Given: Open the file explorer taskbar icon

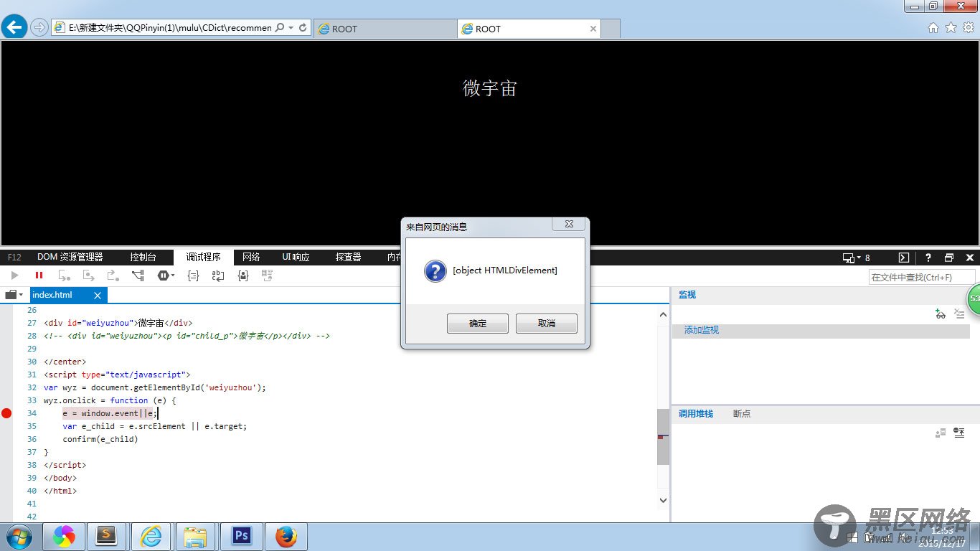Looking at the screenshot, I should [x=196, y=537].
